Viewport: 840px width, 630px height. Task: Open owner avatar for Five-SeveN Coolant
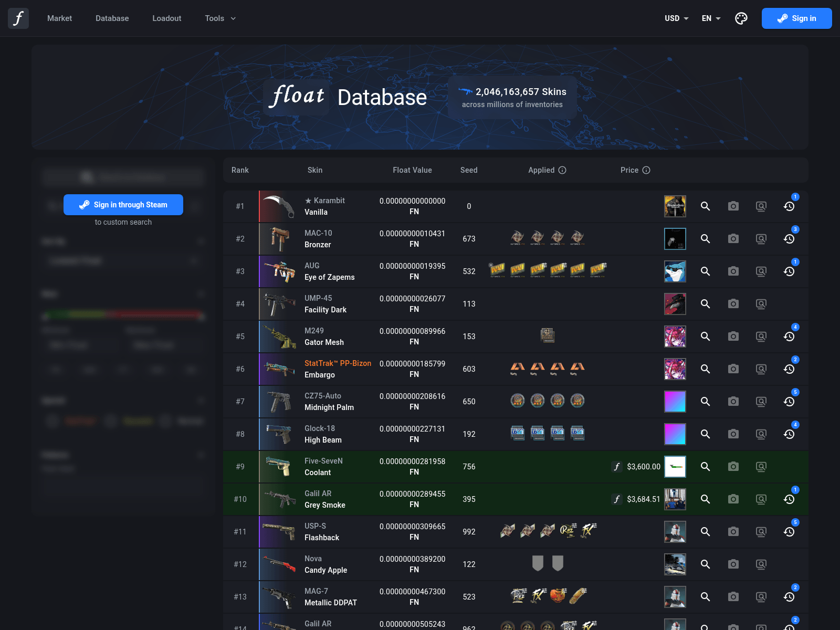[x=675, y=467]
